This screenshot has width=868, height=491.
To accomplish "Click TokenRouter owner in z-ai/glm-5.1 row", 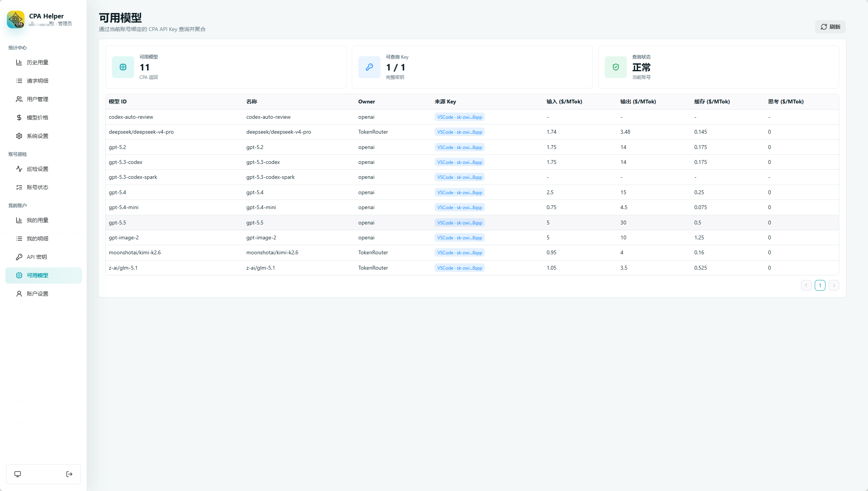I will click(373, 268).
